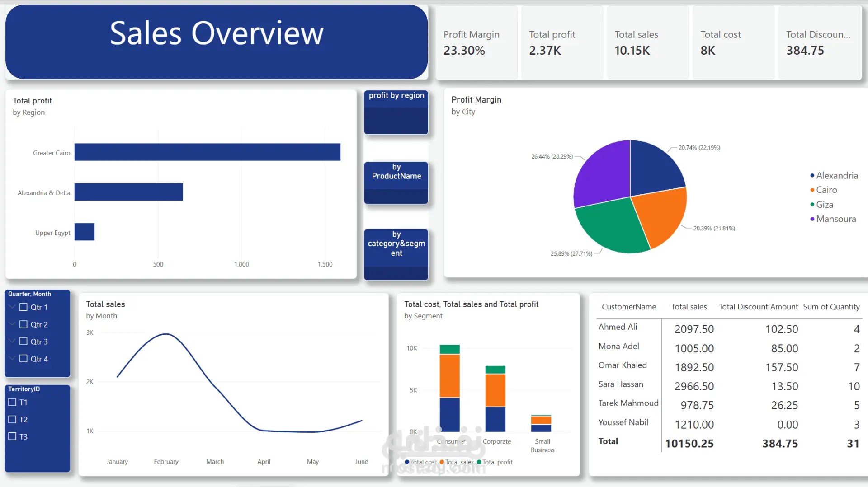Select the Upper Egypt profit bar
Image resolution: width=868 pixels, height=487 pixels.
pos(85,232)
